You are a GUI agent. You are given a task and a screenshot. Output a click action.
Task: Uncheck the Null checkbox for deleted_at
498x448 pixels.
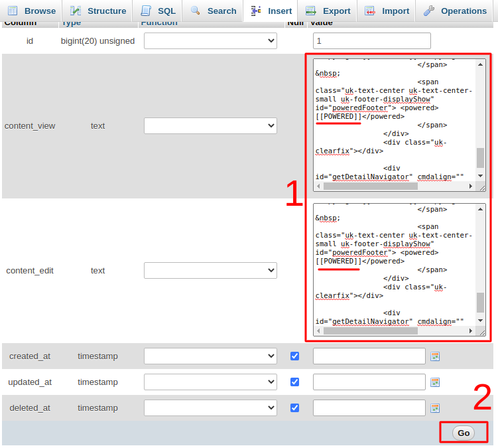tap(294, 408)
